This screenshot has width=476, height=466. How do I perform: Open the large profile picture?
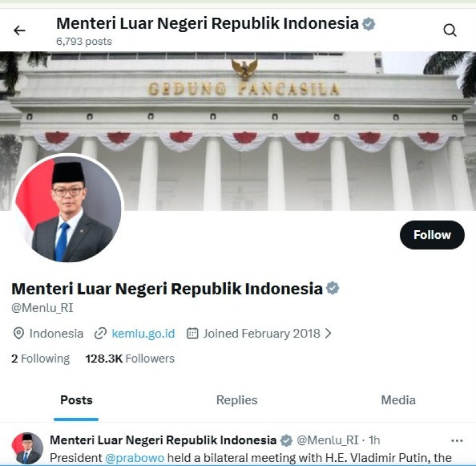(68, 208)
